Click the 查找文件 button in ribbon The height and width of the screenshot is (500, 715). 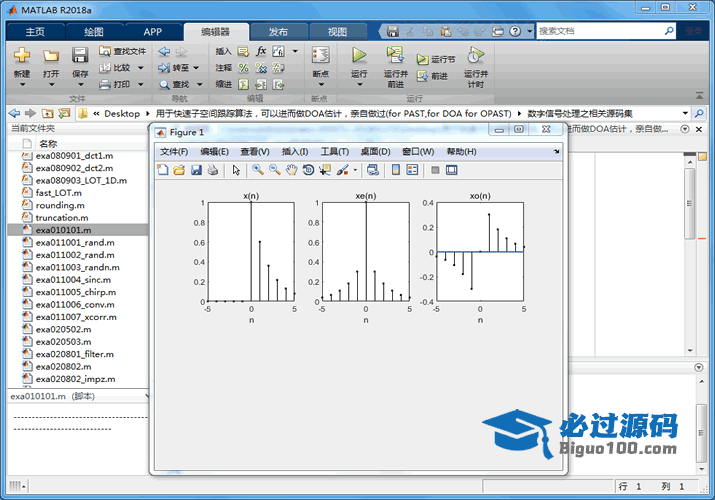(x=123, y=51)
